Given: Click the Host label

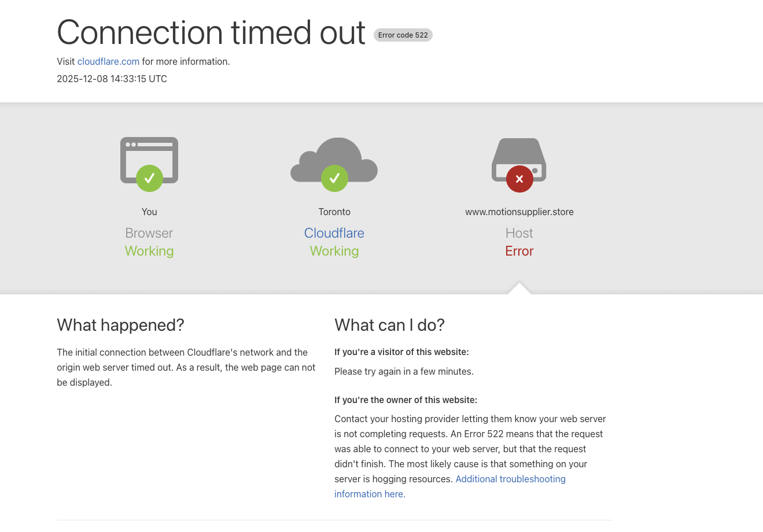Looking at the screenshot, I should pos(519,233).
